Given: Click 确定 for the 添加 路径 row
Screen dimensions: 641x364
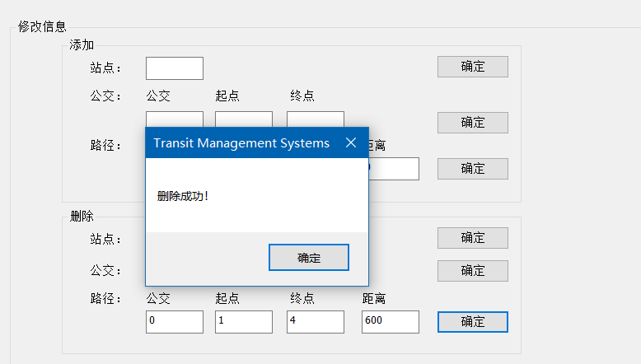Looking at the screenshot, I should [x=473, y=169].
